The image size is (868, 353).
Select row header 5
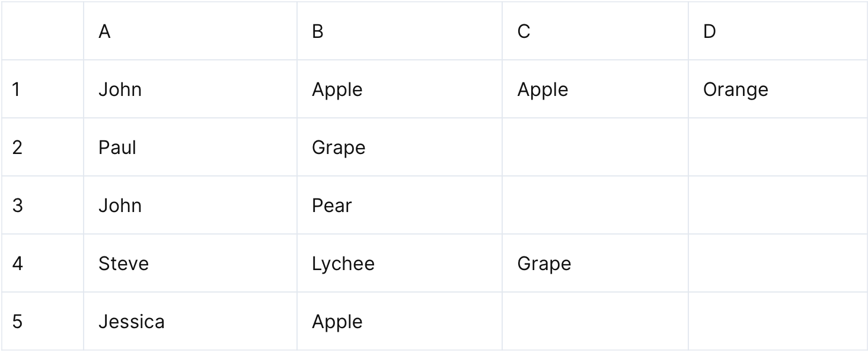point(42,322)
